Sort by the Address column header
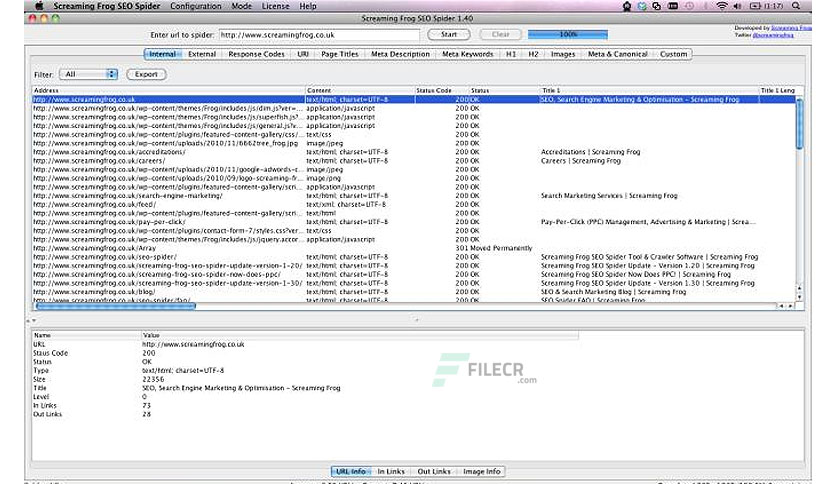Screen dimensions: 836x484 click(x=168, y=91)
